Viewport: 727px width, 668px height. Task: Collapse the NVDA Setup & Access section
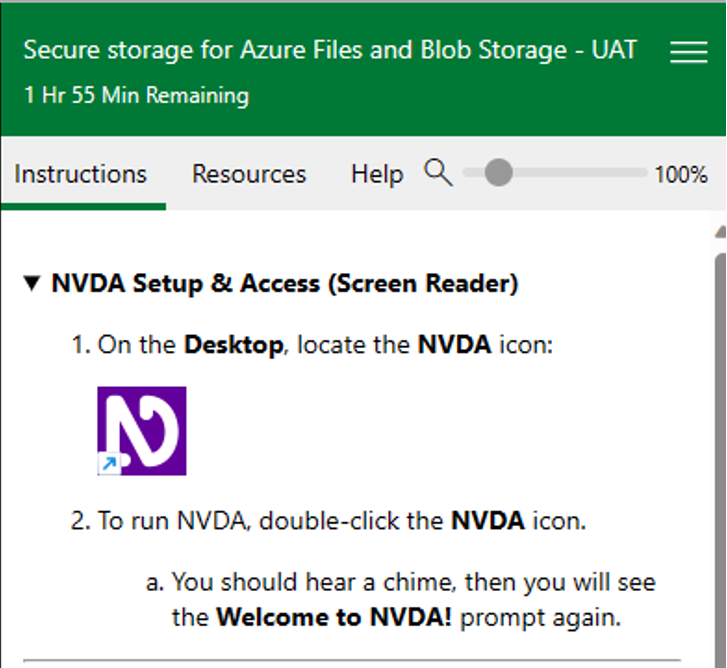pos(32,284)
